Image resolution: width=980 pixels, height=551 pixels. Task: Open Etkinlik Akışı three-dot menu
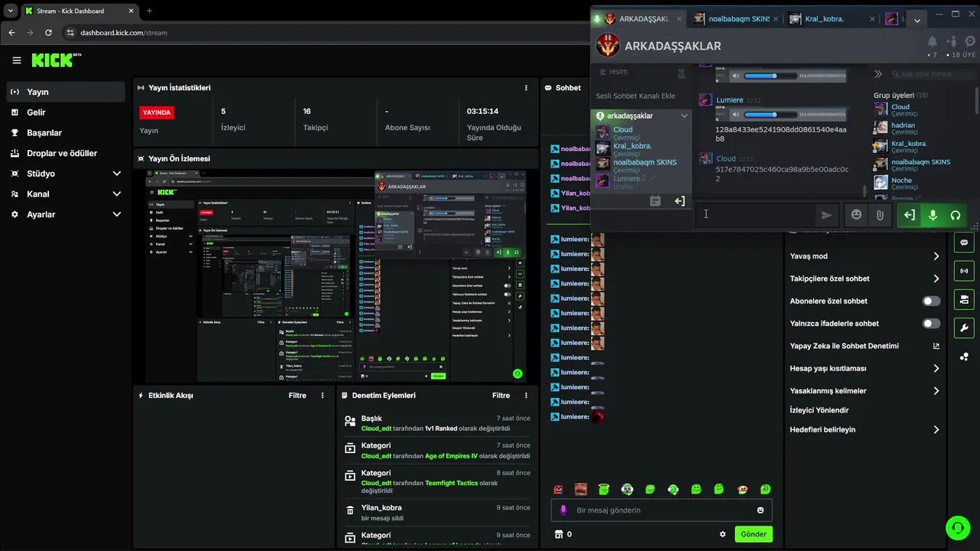322,396
